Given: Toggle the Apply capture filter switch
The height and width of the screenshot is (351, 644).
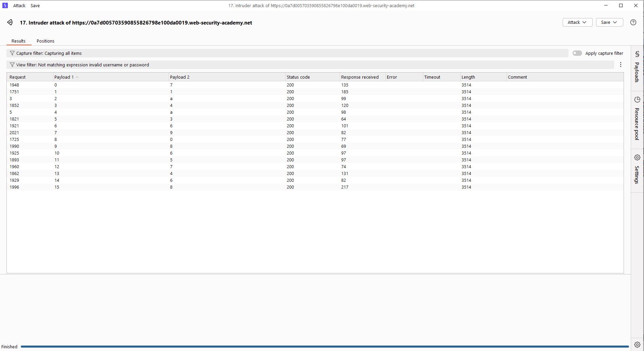Looking at the screenshot, I should click(577, 53).
